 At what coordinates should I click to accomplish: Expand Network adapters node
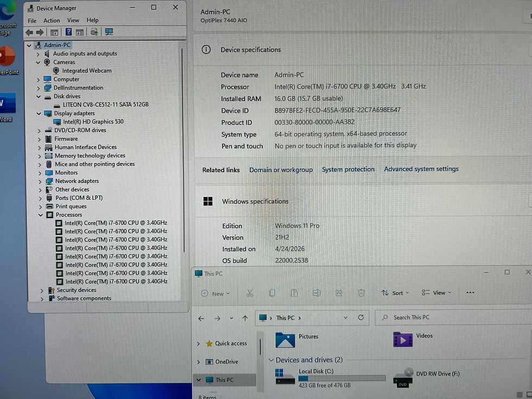tap(40, 181)
